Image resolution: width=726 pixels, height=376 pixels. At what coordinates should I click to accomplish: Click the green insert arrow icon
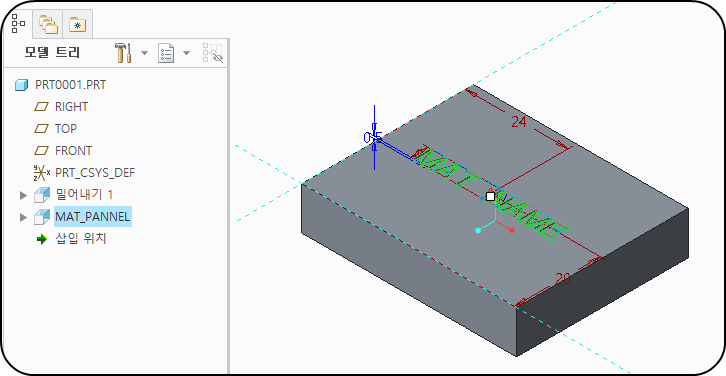click(42, 239)
